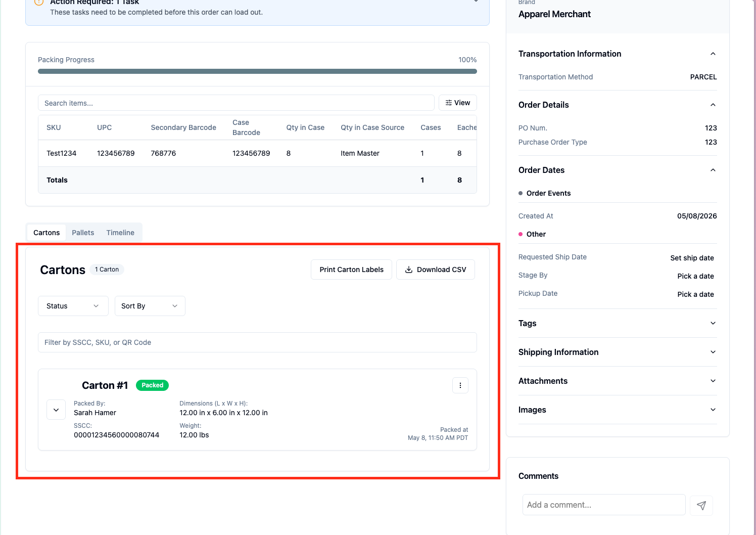This screenshot has width=756, height=535.
Task: Expand the Tags section
Action: [713, 323]
